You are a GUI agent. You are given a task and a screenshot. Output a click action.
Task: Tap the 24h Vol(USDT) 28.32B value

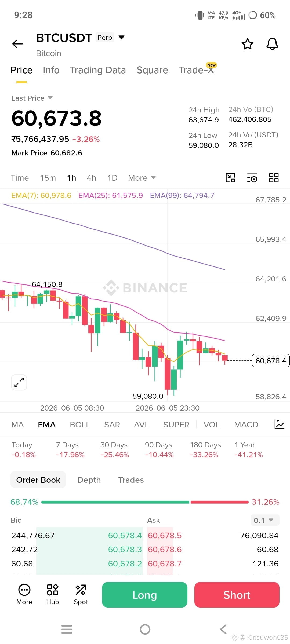click(x=240, y=145)
